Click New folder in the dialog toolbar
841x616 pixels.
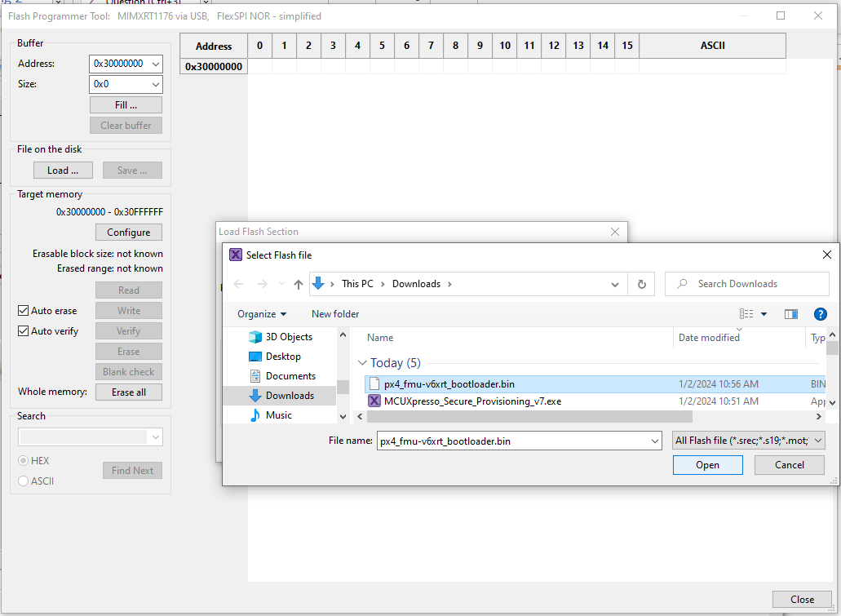coord(334,313)
